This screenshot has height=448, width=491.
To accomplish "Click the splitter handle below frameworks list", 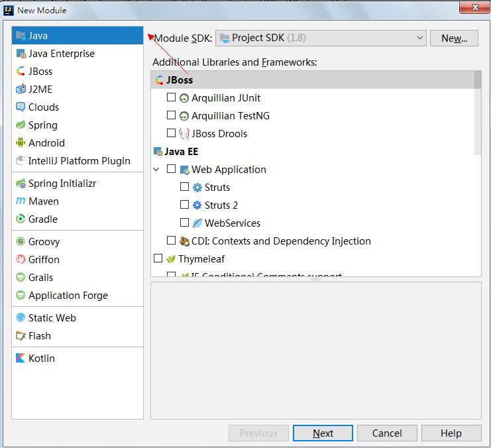I will pyautogui.click(x=316, y=279).
